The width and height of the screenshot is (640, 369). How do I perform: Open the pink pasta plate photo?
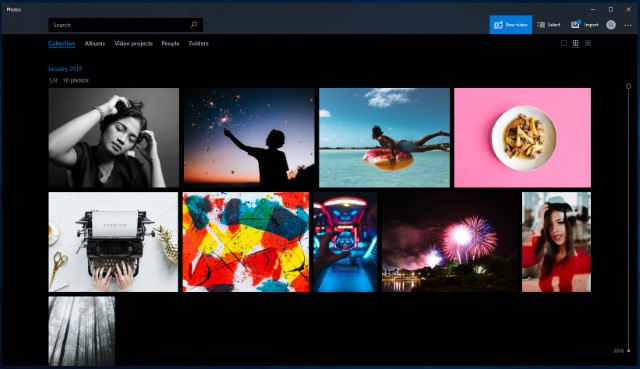[522, 138]
